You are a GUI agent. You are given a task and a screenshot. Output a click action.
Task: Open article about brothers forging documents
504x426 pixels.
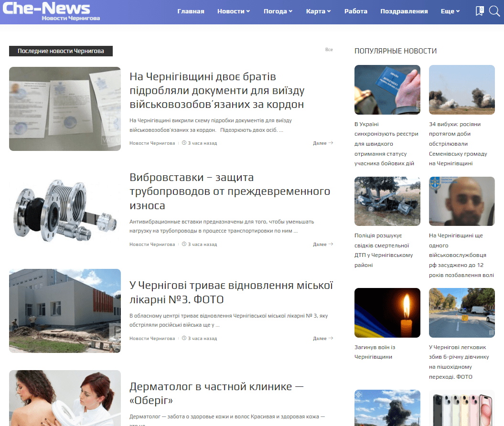pos(217,90)
